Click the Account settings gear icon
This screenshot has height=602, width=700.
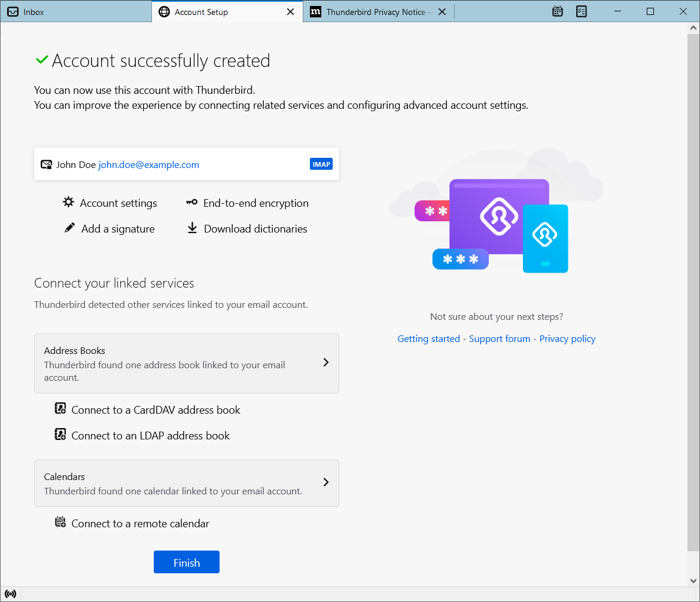pyautogui.click(x=69, y=203)
